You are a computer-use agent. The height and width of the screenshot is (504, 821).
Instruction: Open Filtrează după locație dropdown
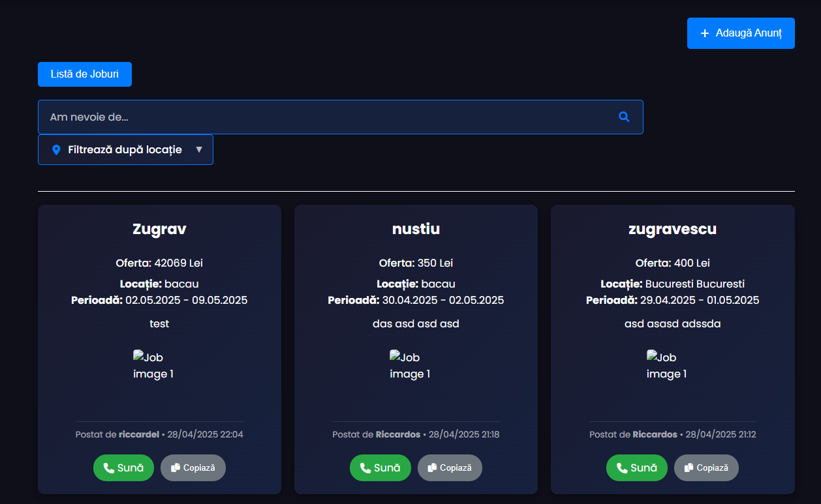pos(125,150)
